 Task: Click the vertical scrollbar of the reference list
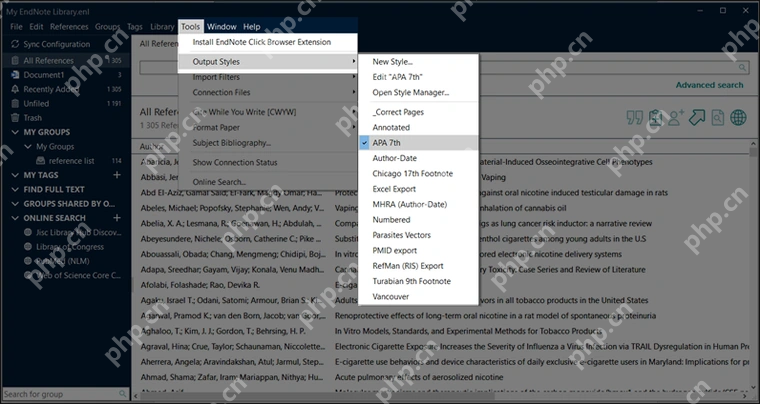[754, 266]
